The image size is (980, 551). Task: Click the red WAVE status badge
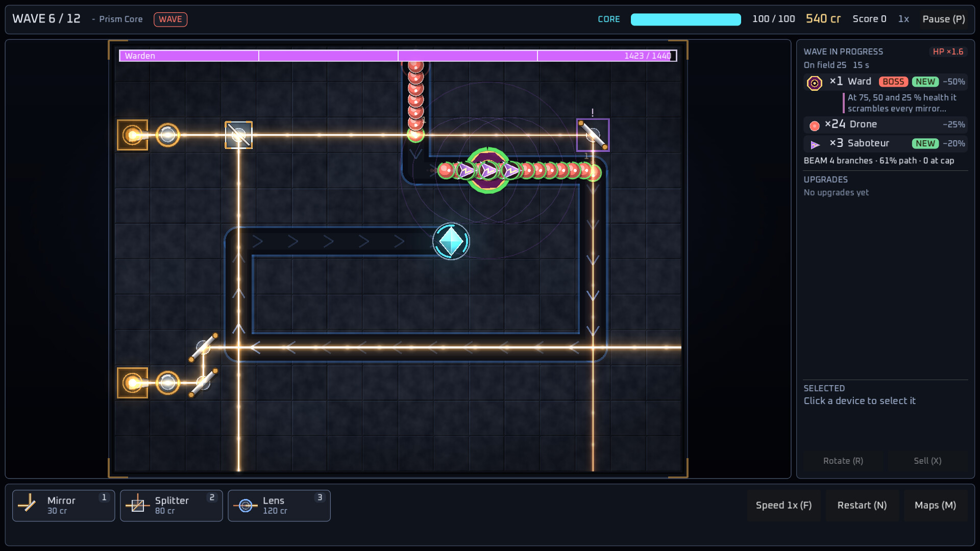click(x=170, y=19)
